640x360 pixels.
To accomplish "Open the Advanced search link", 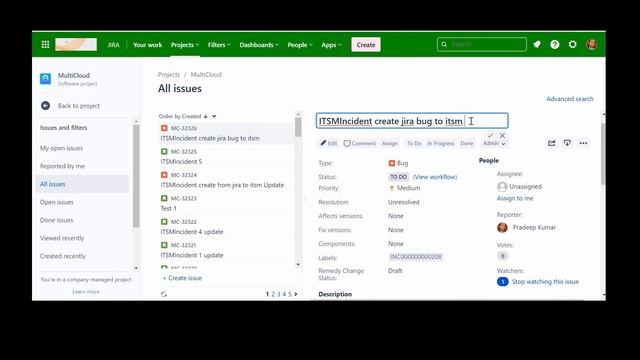I will [570, 99].
